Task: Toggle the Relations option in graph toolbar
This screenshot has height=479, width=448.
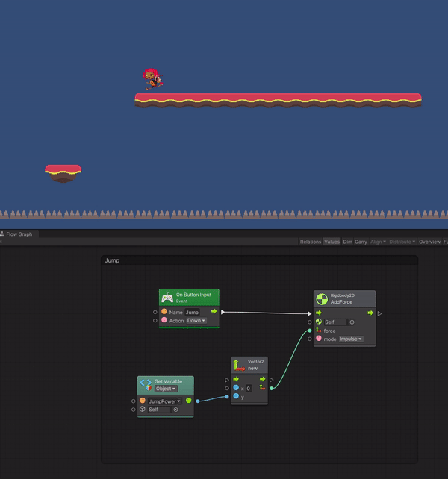Action: pyautogui.click(x=310, y=242)
